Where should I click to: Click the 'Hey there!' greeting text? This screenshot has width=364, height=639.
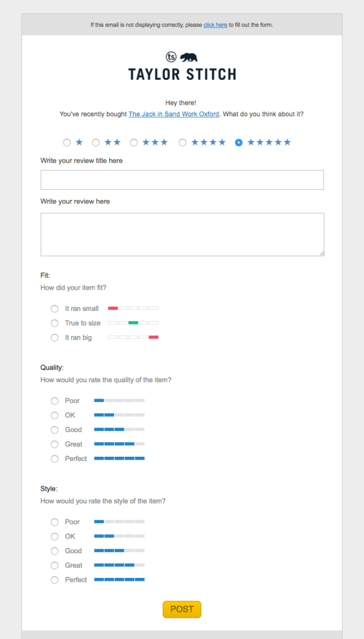coord(181,103)
